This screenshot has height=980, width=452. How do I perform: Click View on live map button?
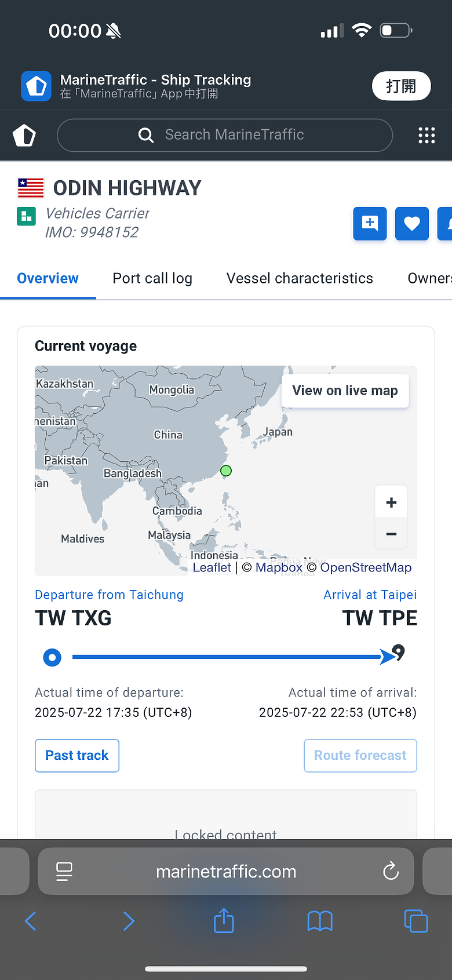coord(345,391)
